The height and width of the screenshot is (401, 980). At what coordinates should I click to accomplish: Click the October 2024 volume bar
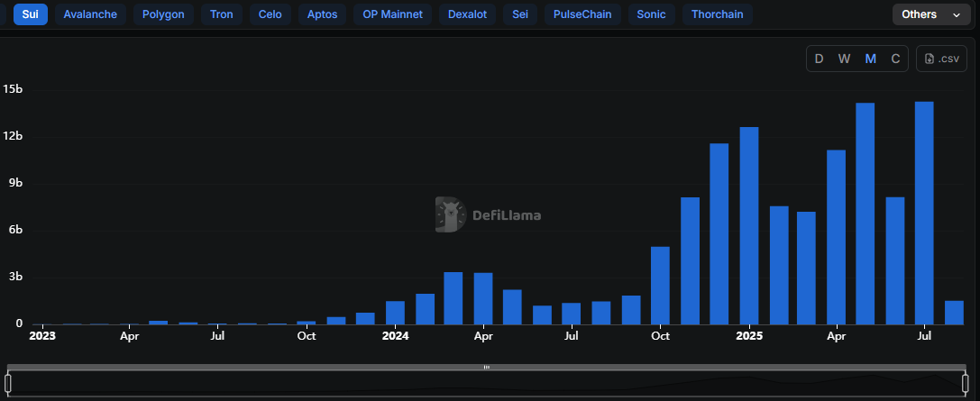(x=660, y=286)
